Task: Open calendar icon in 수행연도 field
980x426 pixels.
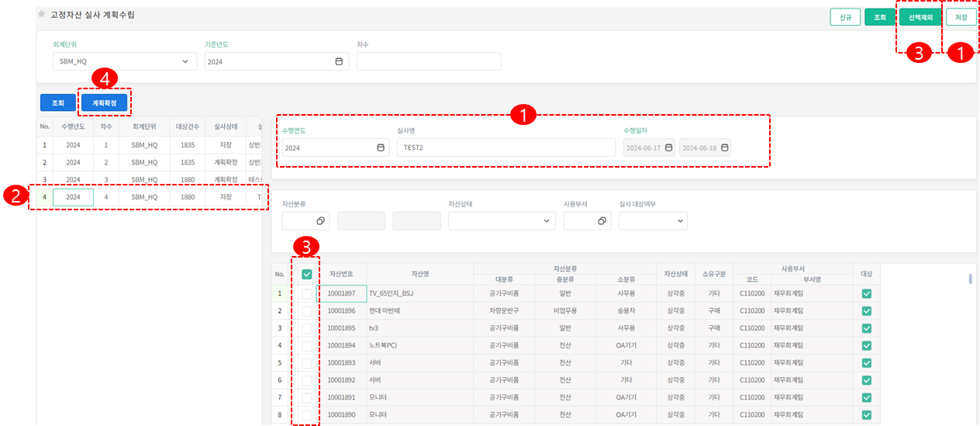Action: [x=380, y=148]
